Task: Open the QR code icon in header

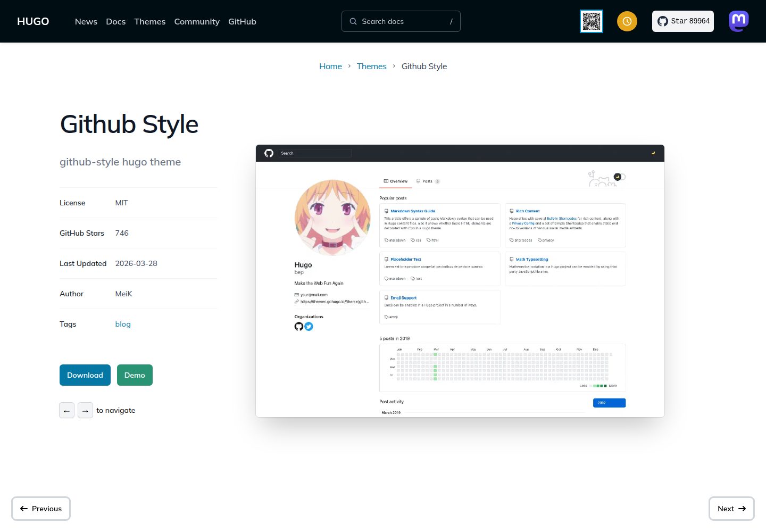Action: coord(592,21)
